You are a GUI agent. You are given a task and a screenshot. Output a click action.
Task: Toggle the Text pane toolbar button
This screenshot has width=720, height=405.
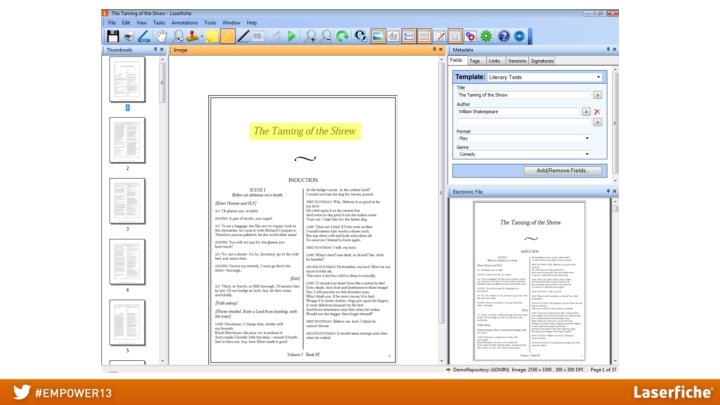[394, 36]
